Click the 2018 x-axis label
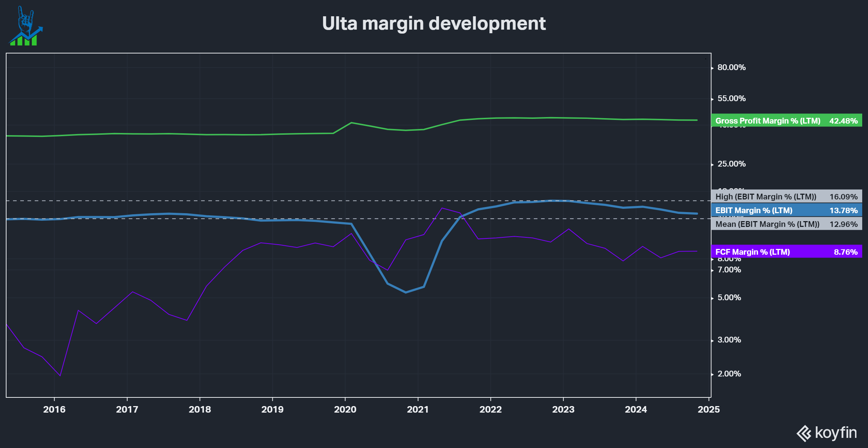The height and width of the screenshot is (448, 868). (200, 409)
